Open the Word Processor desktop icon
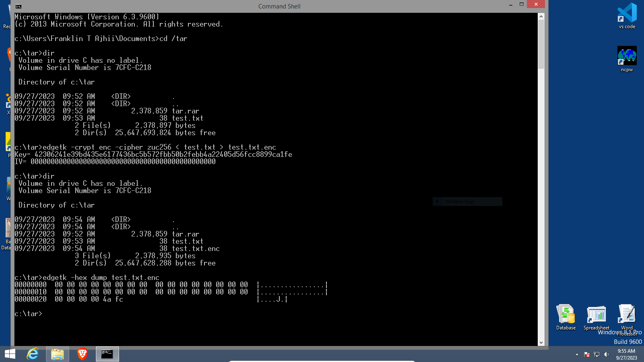The image size is (644, 362). point(627,316)
